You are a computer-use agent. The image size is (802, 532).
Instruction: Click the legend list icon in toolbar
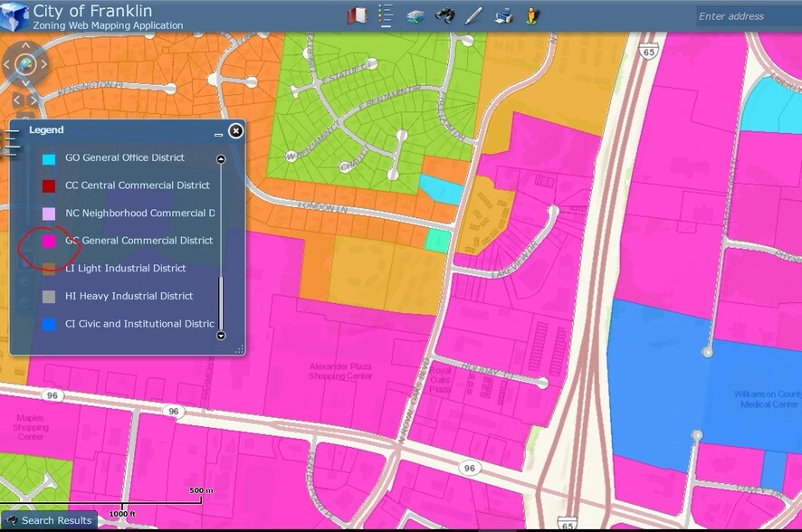click(386, 15)
